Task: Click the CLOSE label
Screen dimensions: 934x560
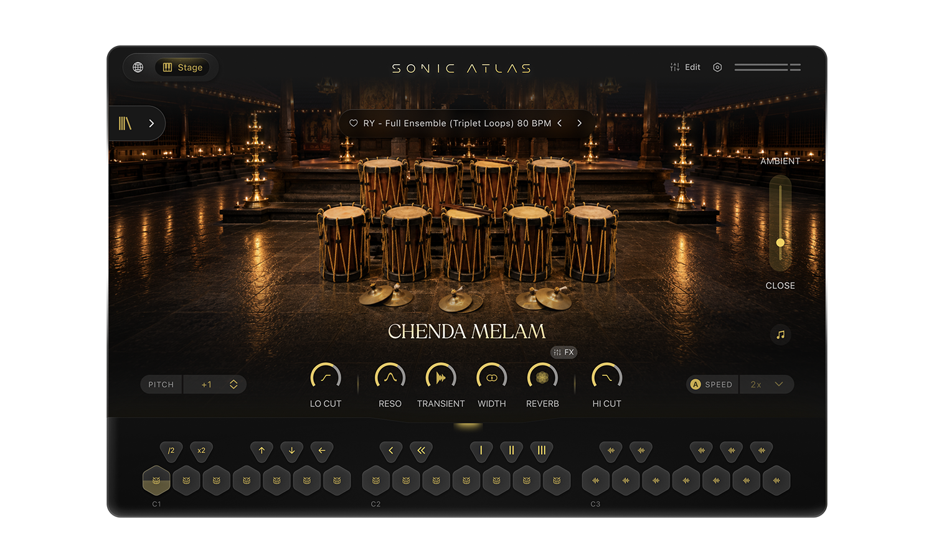Action: (x=780, y=286)
